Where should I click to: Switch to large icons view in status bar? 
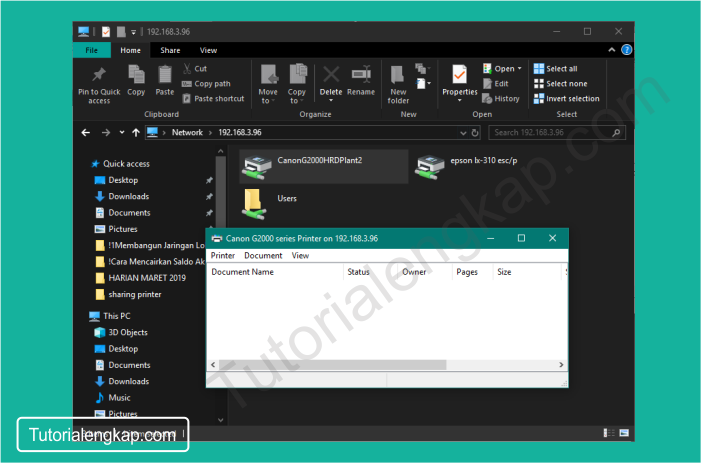(624, 433)
